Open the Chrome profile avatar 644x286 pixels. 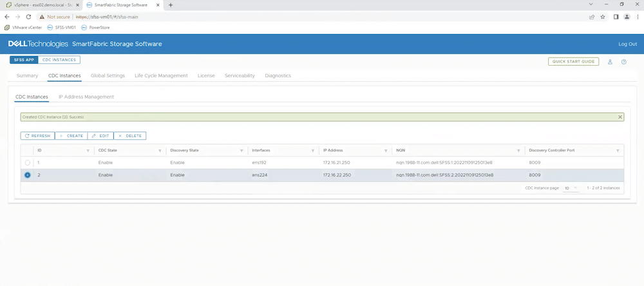pyautogui.click(x=627, y=17)
